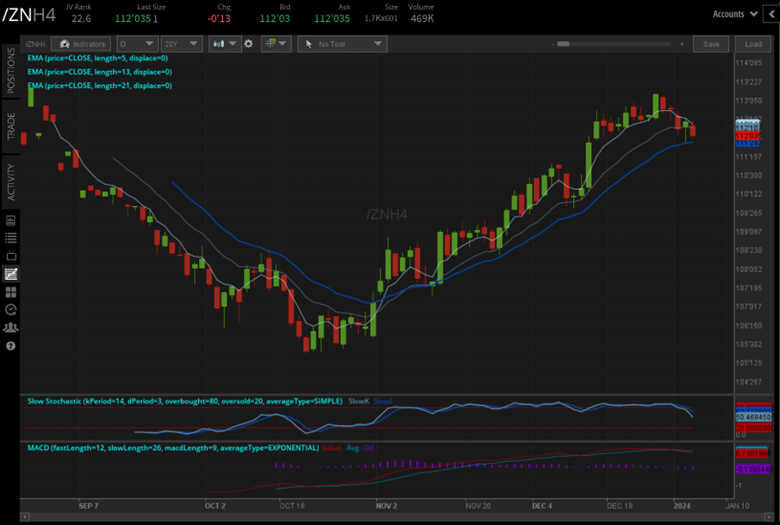Image resolution: width=780 pixels, height=525 pixels.
Task: Open the clock history sidebar icon
Action: coord(10,310)
